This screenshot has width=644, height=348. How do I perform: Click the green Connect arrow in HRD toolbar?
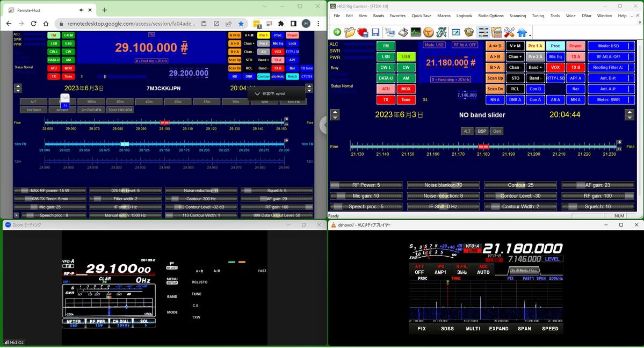click(x=337, y=32)
